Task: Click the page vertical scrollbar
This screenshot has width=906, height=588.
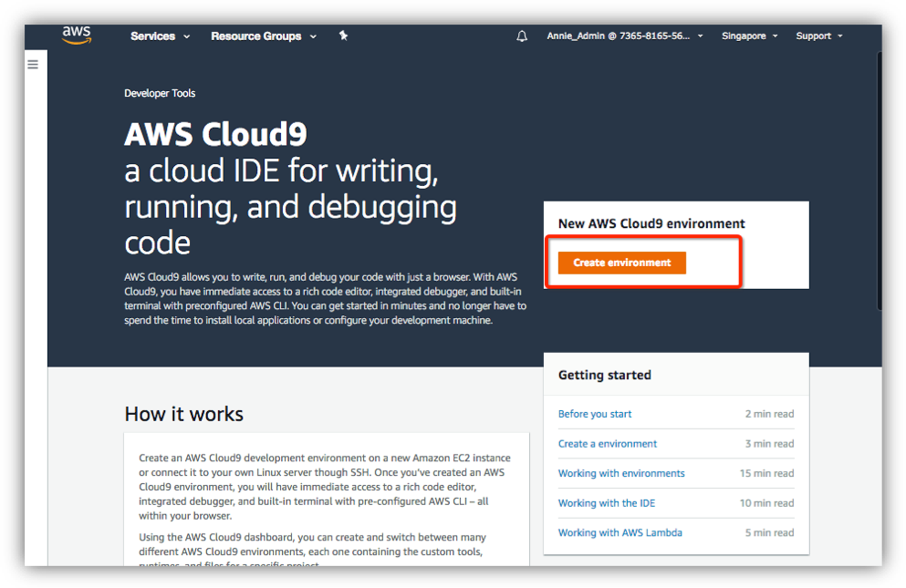Action: coord(879,181)
